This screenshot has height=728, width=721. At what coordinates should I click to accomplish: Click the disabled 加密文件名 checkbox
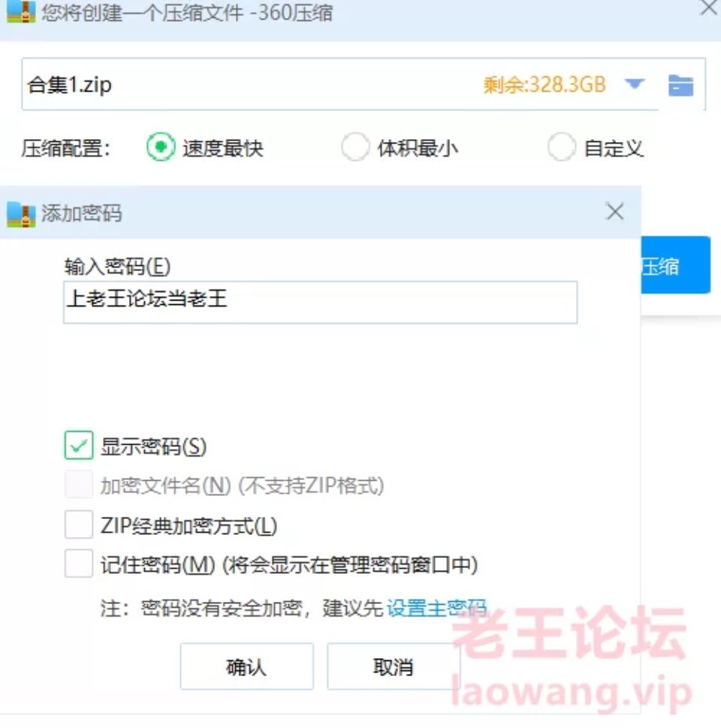coord(79,485)
